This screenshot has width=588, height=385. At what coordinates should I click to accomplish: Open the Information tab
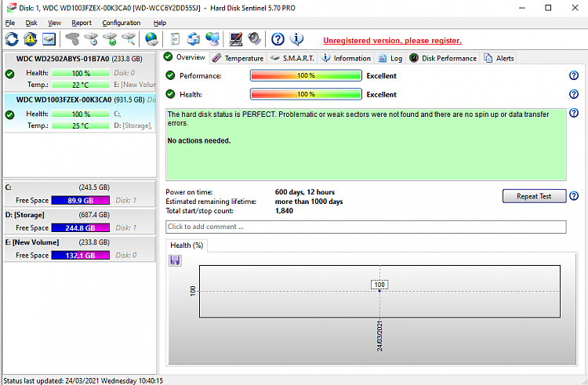pyautogui.click(x=347, y=58)
